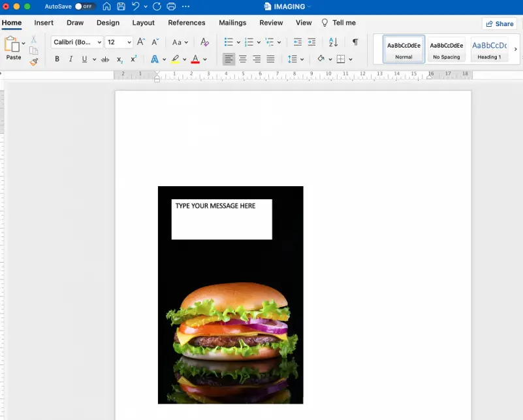523x420 pixels.
Task: Decrease paragraph indent
Action: coord(298,42)
